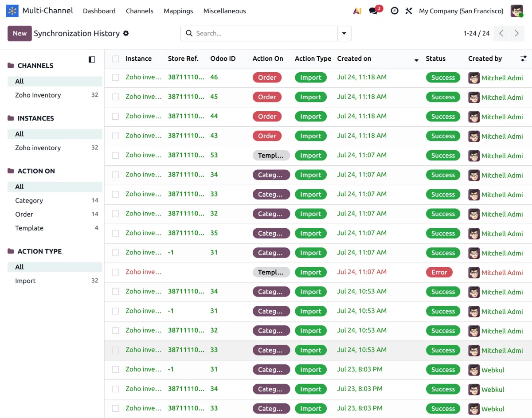This screenshot has width=532, height=418.
Task: Open the Channels menu
Action: click(x=140, y=11)
